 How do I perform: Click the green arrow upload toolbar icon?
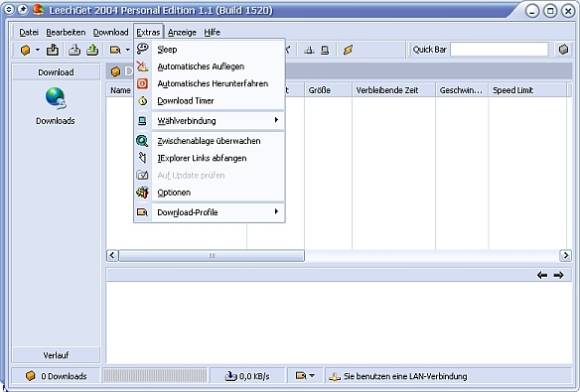click(x=92, y=50)
